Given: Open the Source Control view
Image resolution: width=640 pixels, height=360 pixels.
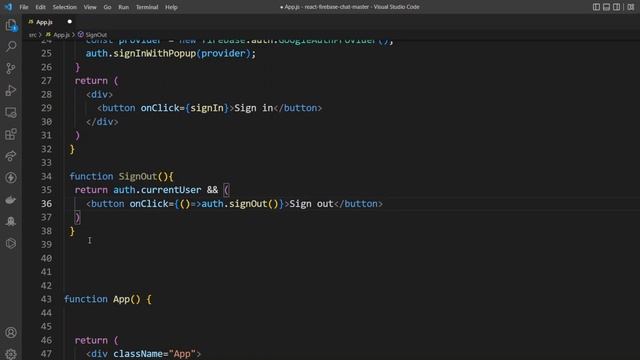Looking at the screenshot, I should 11,68.
